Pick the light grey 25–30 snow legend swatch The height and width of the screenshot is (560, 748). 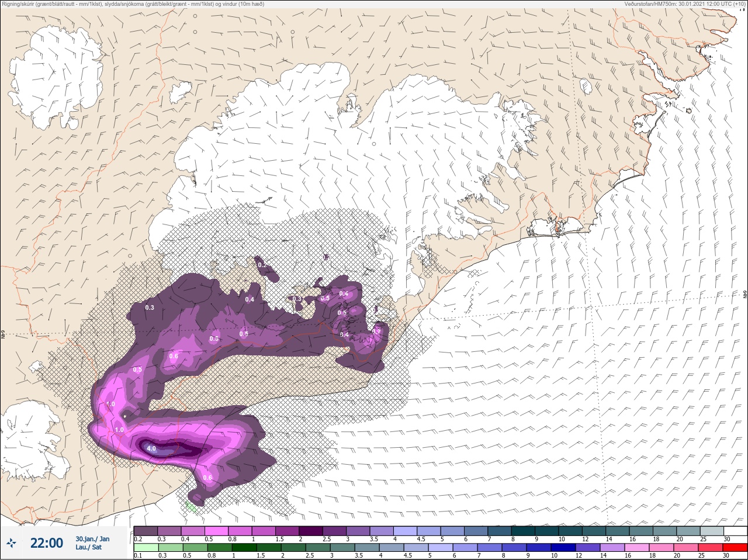pos(713,531)
